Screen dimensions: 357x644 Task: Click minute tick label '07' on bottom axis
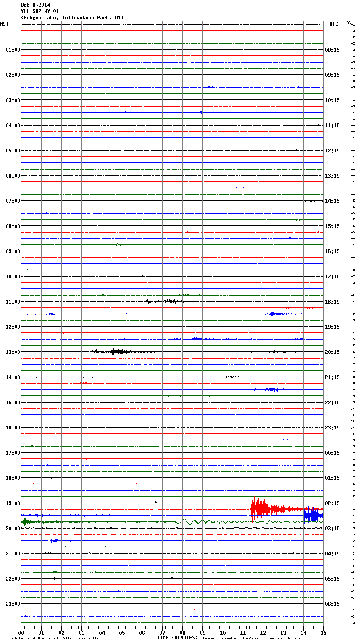(162, 632)
